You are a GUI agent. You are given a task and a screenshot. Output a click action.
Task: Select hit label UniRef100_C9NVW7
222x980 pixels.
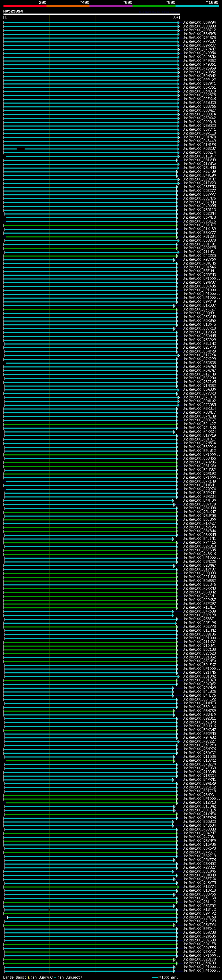tap(199, 283)
